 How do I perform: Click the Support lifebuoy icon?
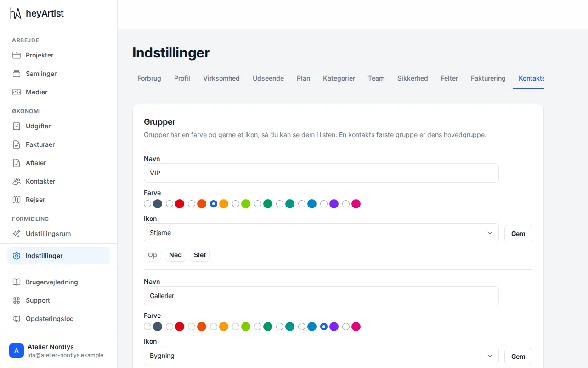click(17, 300)
